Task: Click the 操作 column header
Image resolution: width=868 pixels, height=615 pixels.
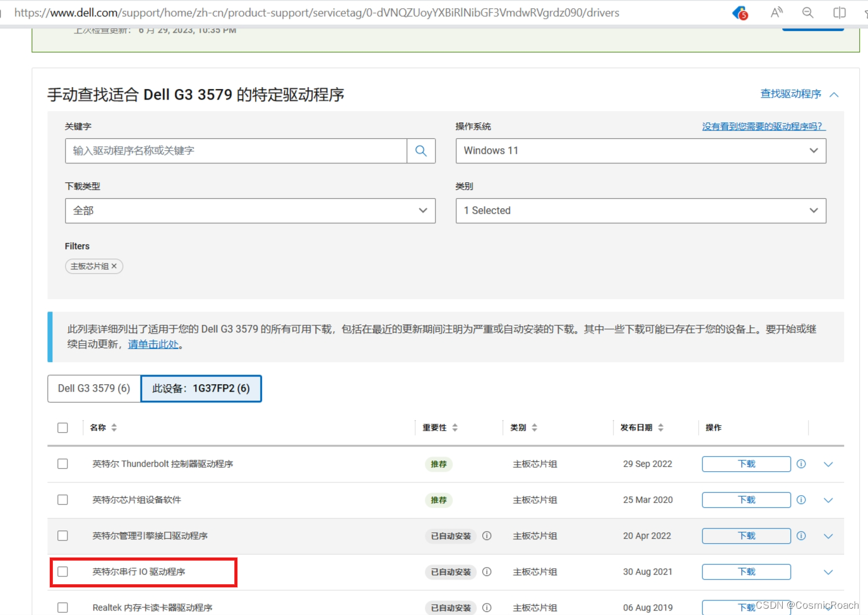Action: click(713, 428)
